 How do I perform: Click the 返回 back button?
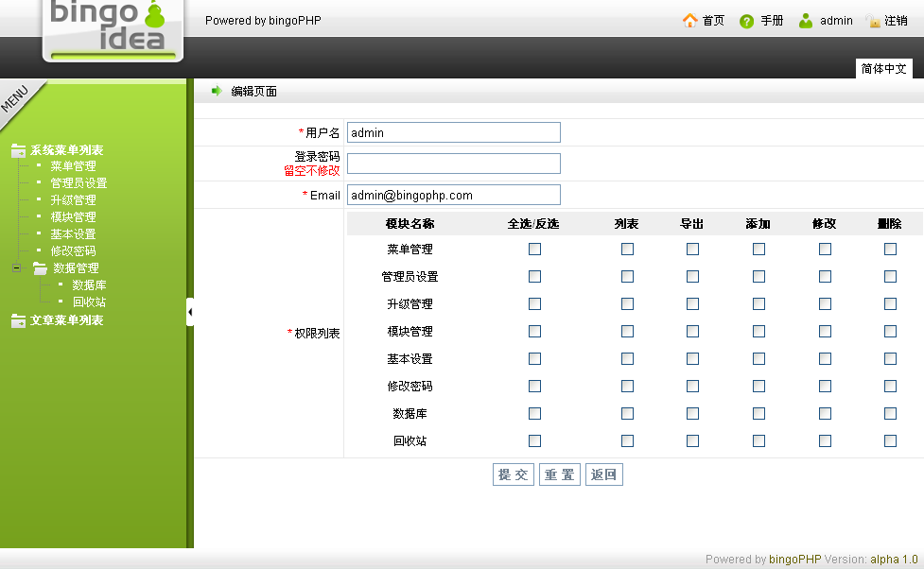[603, 474]
